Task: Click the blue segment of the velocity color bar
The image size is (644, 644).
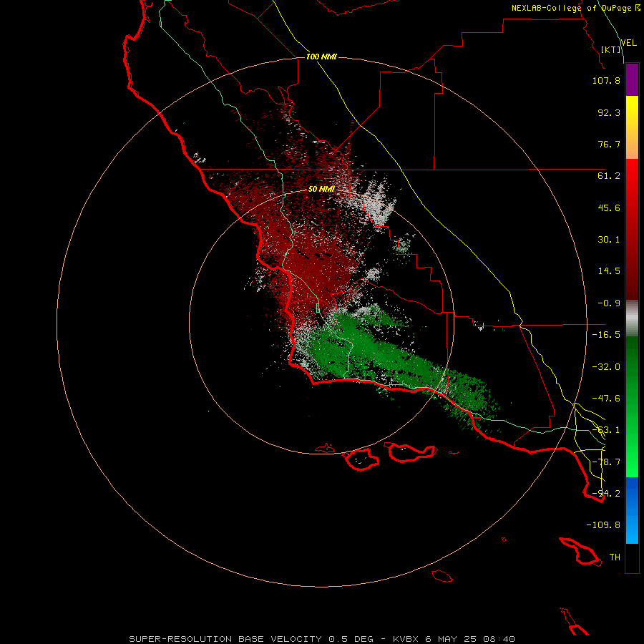Action: (632, 510)
